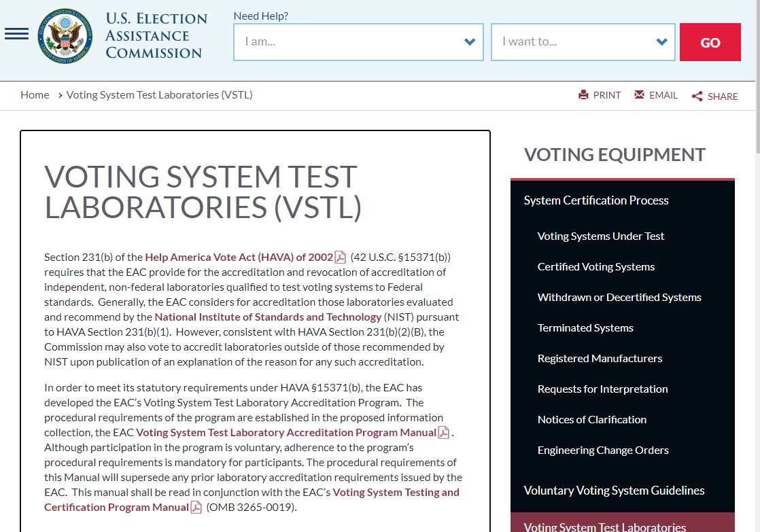Click the vertical scrollbar thumb
760x532 pixels.
(x=757, y=77)
